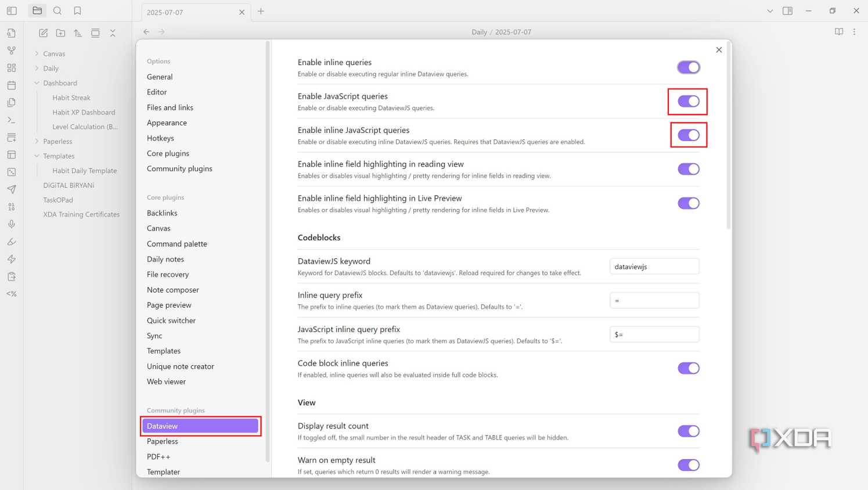Change sort order in file explorer

click(78, 33)
